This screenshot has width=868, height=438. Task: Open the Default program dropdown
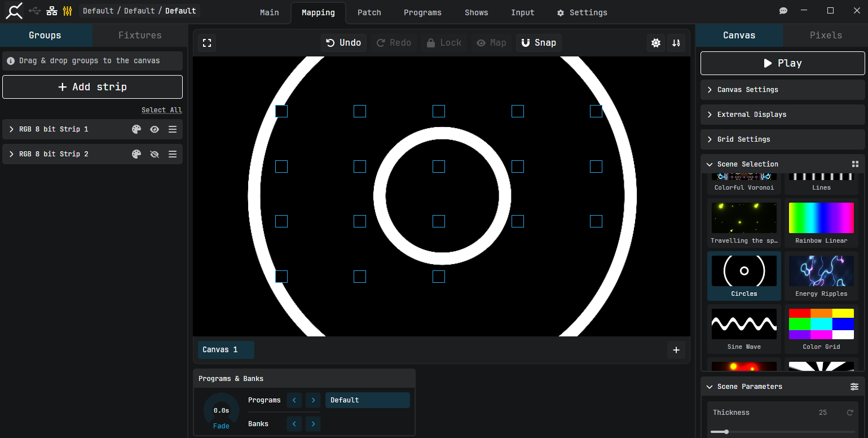(x=368, y=400)
